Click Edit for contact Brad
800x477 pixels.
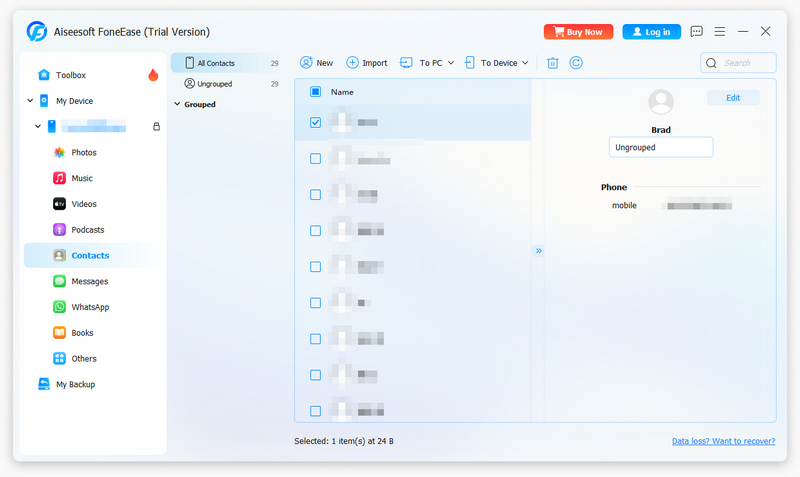click(x=733, y=98)
